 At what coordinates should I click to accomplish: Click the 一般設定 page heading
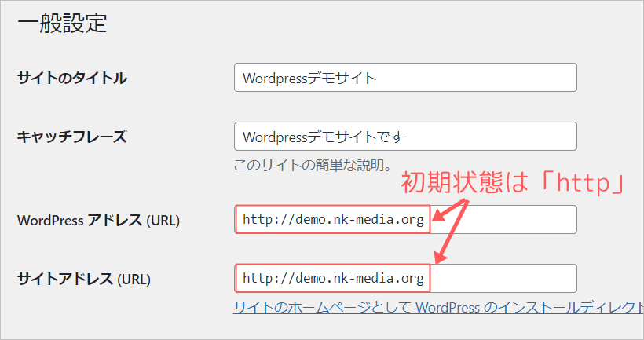coord(61,24)
